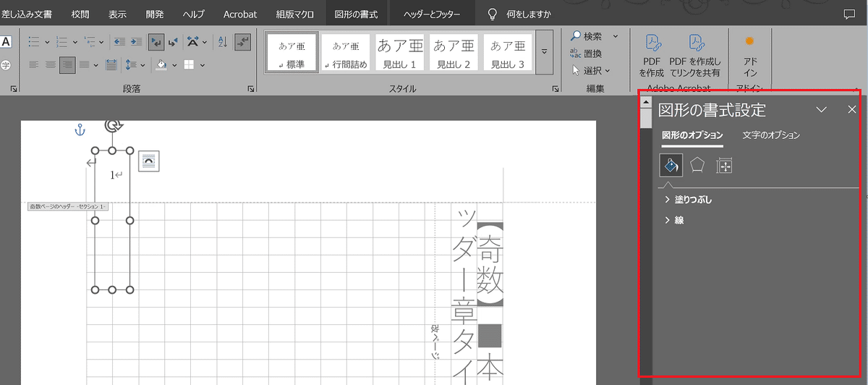Click the 置換 button
This screenshot has width=868, height=385.
(587, 53)
